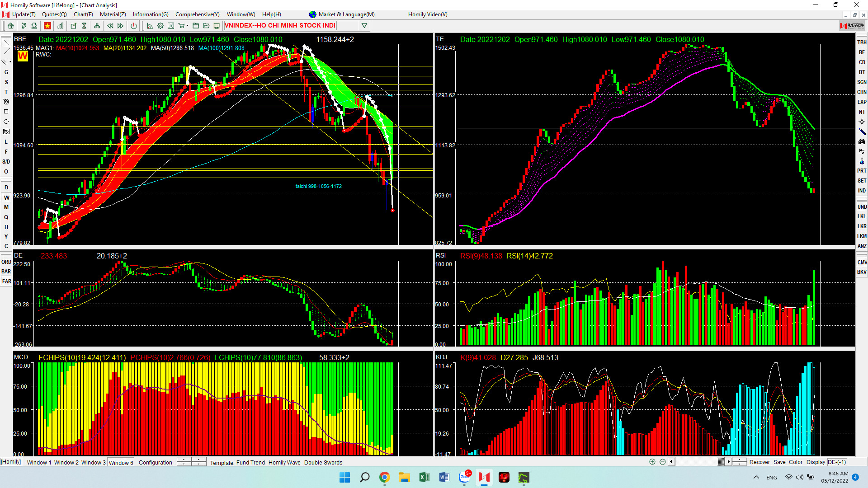Expand arrow next to the cart icon
This screenshot has height=488, width=868.
click(188, 26)
